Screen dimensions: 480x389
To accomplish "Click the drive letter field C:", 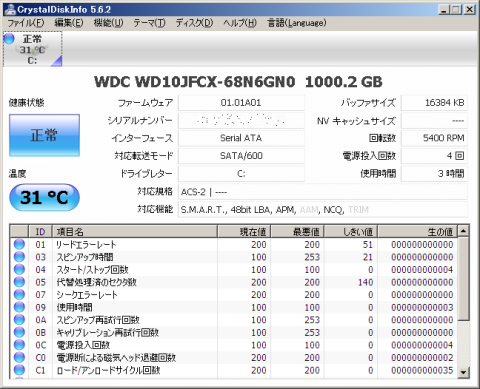I will [241, 174].
